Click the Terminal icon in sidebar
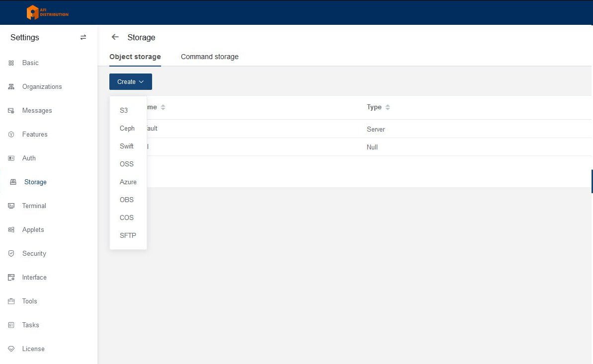 tap(11, 206)
